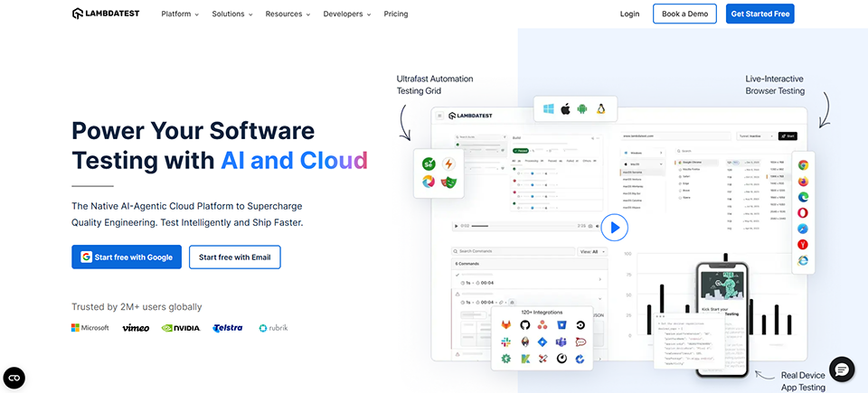Open the Tunnel: Inactive dropdown
The image size is (868, 393).
[x=755, y=136]
